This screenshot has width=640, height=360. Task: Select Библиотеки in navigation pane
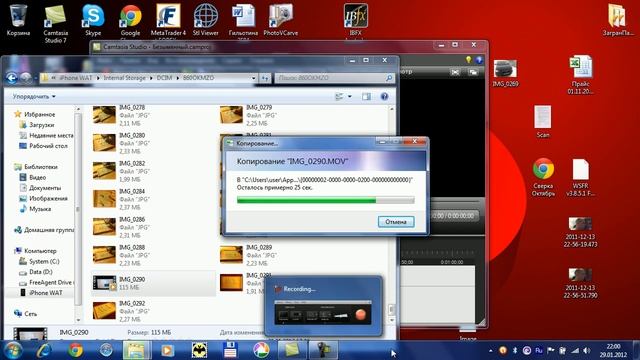[41, 167]
